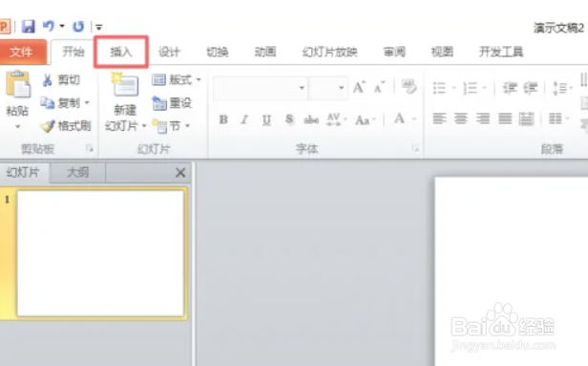This screenshot has width=588, height=366.
Task: Apply bulleted list icon
Action: [x=439, y=88]
